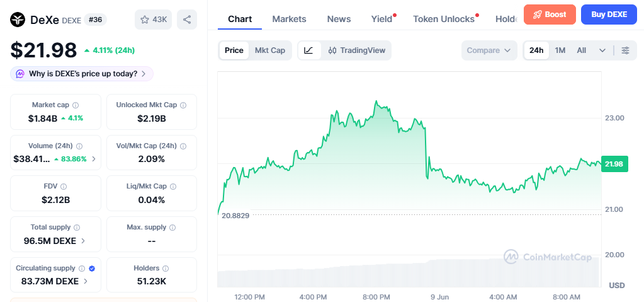The image size is (644, 302).
Task: Expand more time range options chevron
Action: [602, 50]
